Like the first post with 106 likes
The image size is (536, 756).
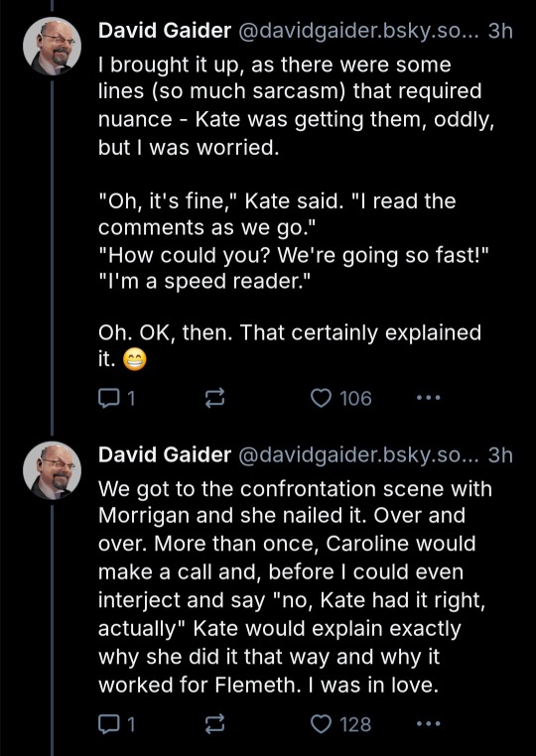pyautogui.click(x=320, y=398)
